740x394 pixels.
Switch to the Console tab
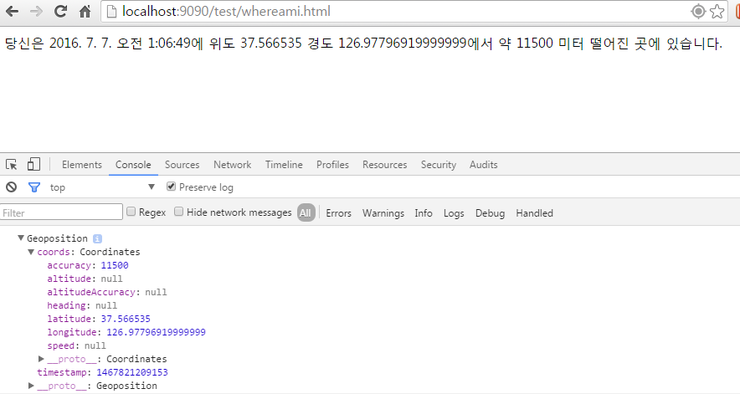coord(133,165)
